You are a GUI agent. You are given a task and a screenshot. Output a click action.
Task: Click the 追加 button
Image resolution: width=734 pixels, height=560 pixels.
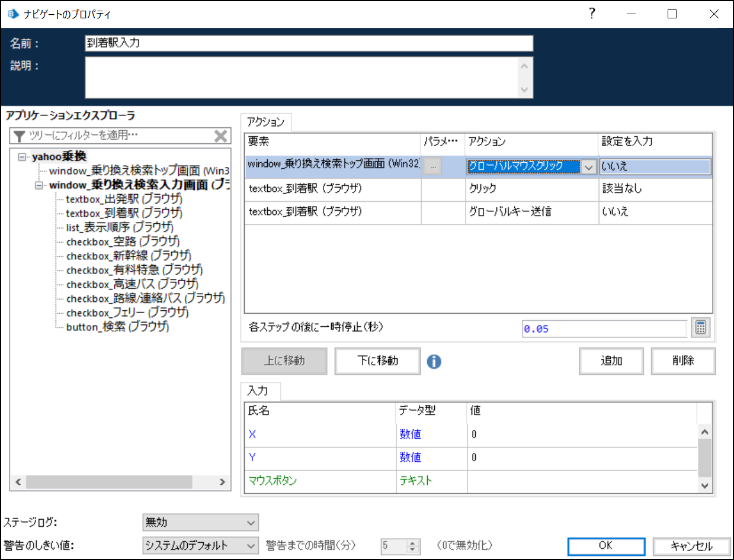pyautogui.click(x=611, y=361)
